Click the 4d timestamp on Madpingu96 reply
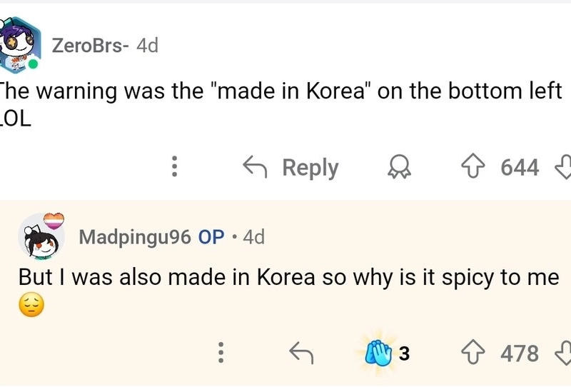Image resolution: width=571 pixels, height=392 pixels. [253, 237]
